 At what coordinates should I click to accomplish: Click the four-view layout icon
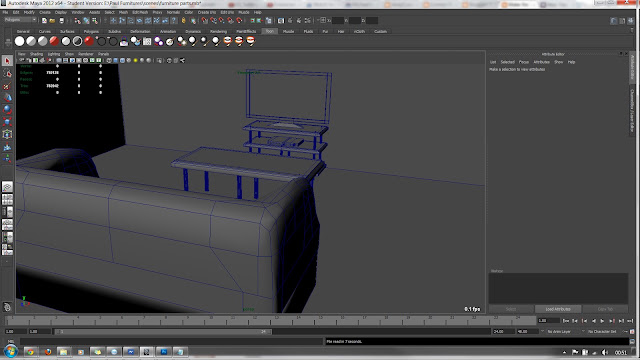click(x=7, y=200)
